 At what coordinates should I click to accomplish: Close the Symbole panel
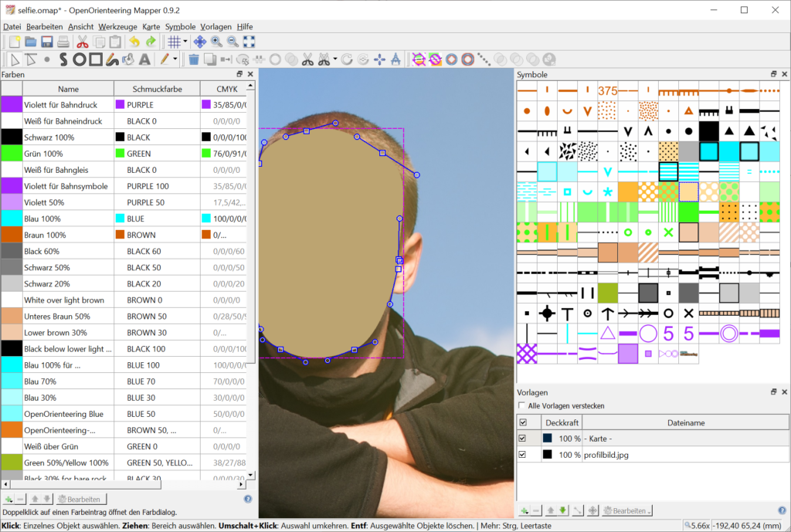pyautogui.click(x=784, y=74)
